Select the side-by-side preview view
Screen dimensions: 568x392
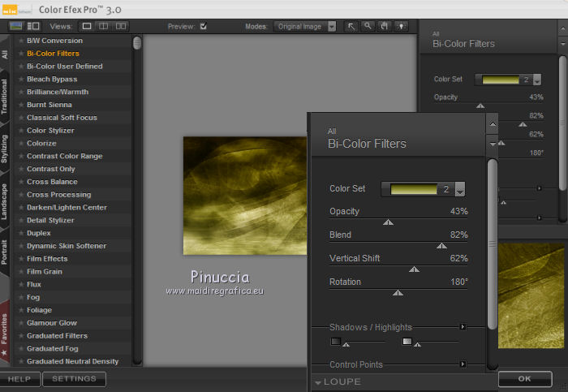121,26
